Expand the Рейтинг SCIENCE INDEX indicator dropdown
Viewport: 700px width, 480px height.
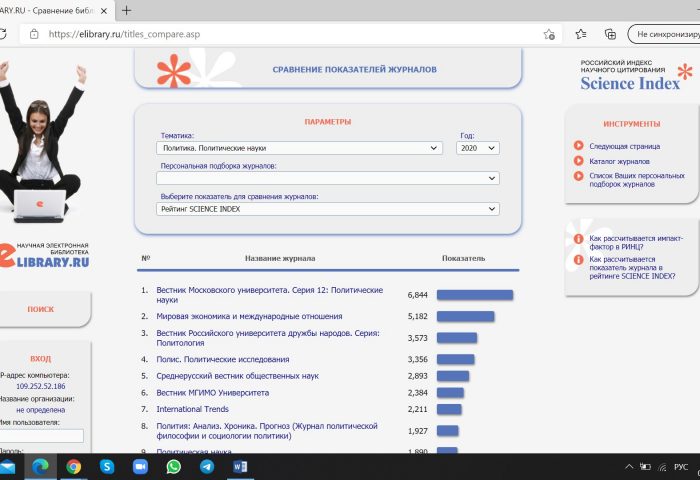point(328,209)
